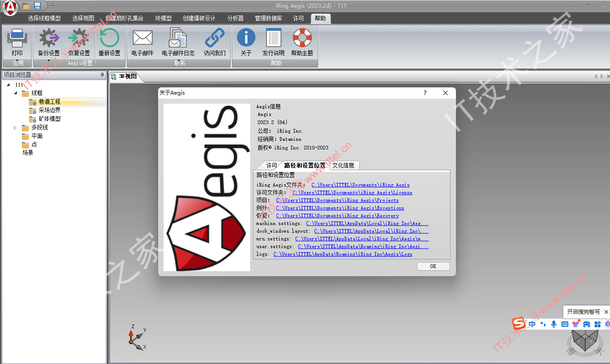Open the 许可文件夹 License path link
The width and height of the screenshot is (610, 364).
click(352, 192)
